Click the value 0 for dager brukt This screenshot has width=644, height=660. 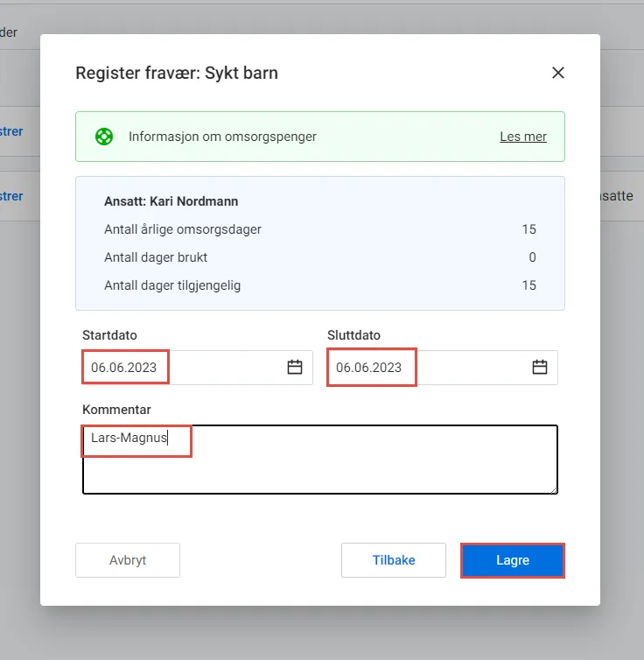[x=532, y=257]
